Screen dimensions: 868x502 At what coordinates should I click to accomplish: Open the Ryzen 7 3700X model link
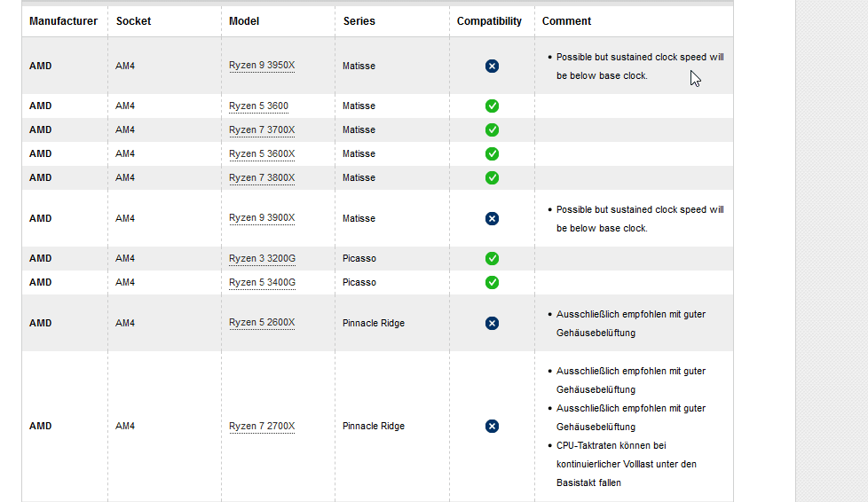(x=262, y=129)
